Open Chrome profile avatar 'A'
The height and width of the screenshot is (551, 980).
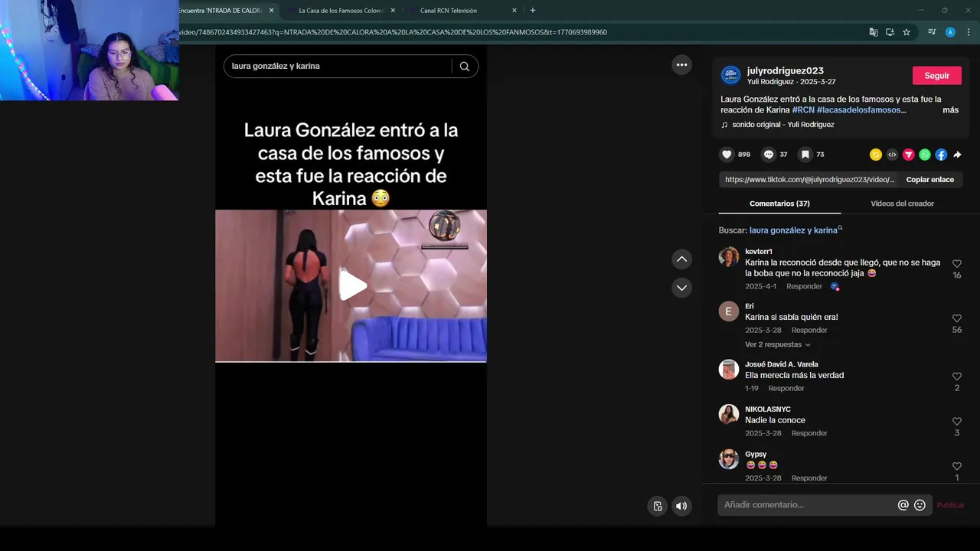950,32
